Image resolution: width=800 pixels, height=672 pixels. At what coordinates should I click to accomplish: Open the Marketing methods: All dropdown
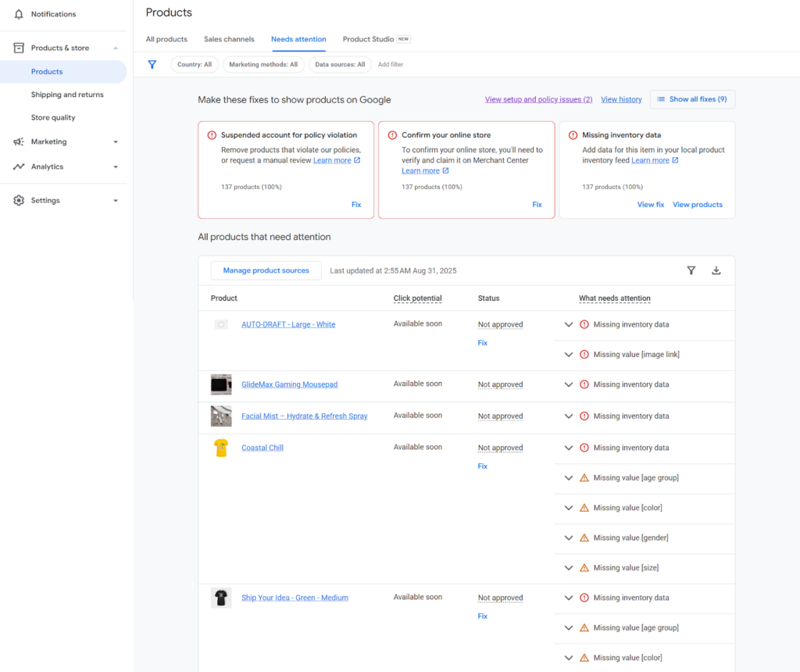click(263, 64)
